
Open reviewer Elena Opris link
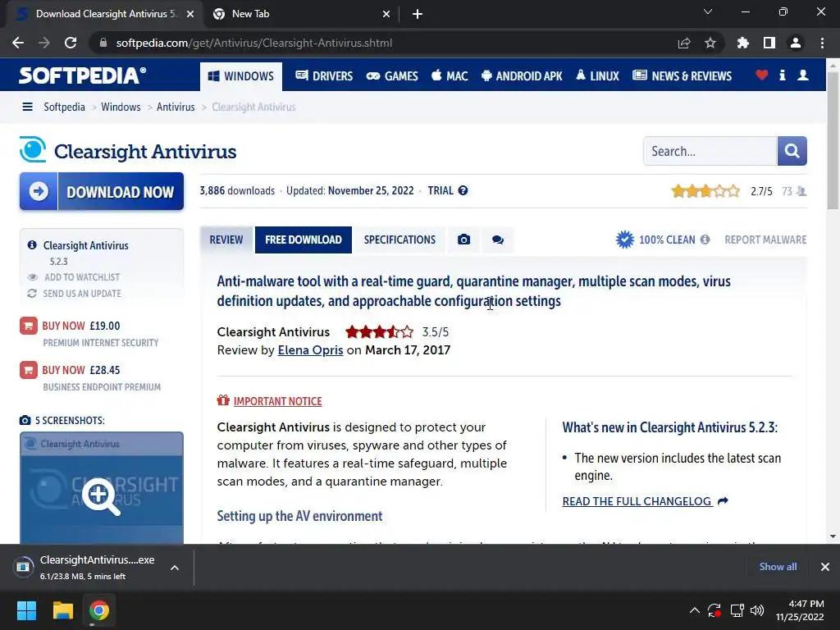[x=310, y=349]
